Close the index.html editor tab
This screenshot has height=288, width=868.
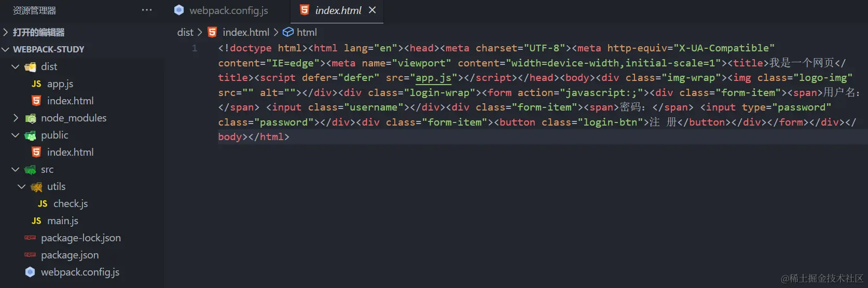point(372,10)
